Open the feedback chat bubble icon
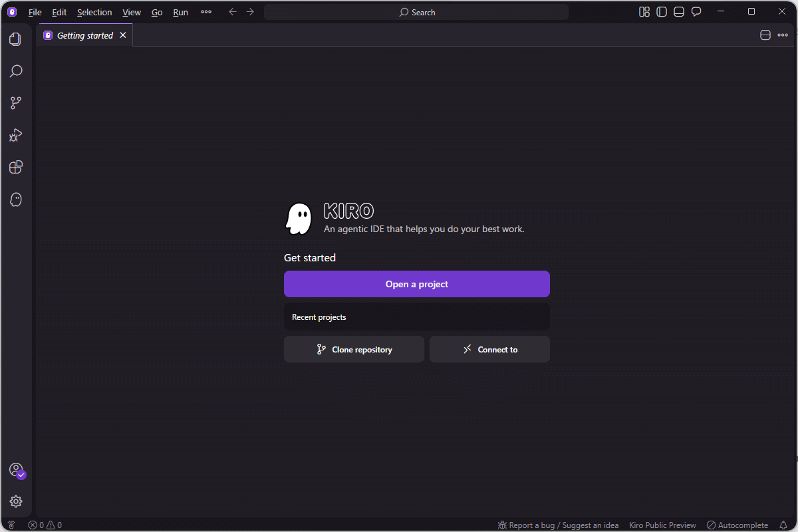Image resolution: width=798 pixels, height=532 pixels. click(x=696, y=11)
